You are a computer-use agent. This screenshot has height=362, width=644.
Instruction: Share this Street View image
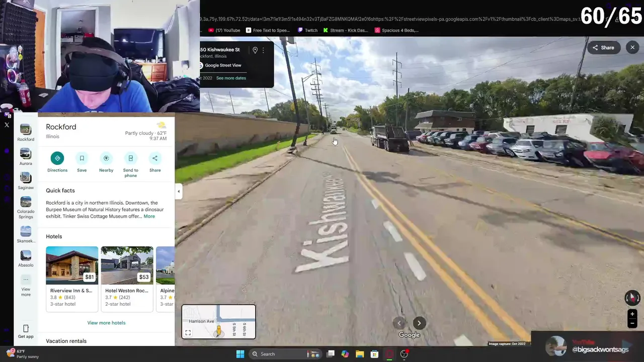603,48
